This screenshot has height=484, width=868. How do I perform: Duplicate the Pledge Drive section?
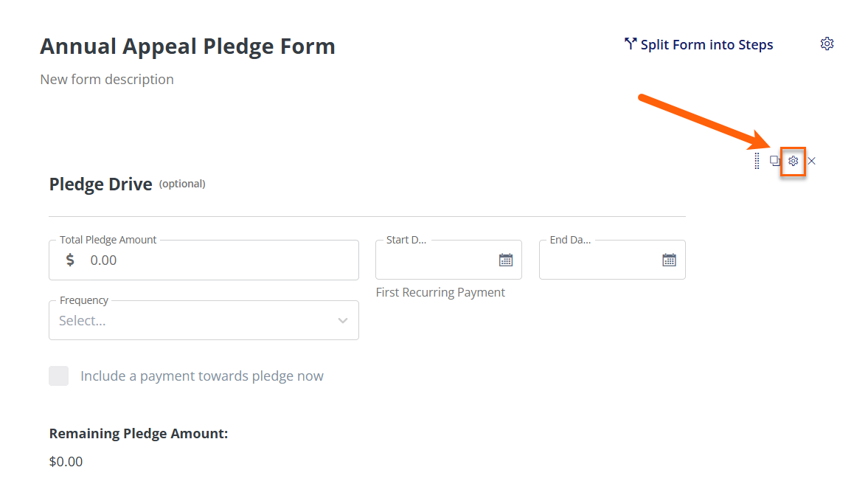coord(774,161)
